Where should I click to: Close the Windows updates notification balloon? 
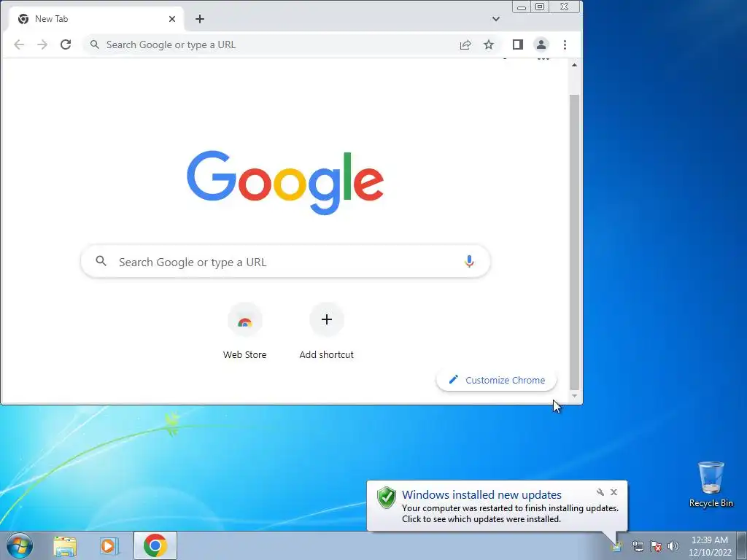pyautogui.click(x=614, y=492)
